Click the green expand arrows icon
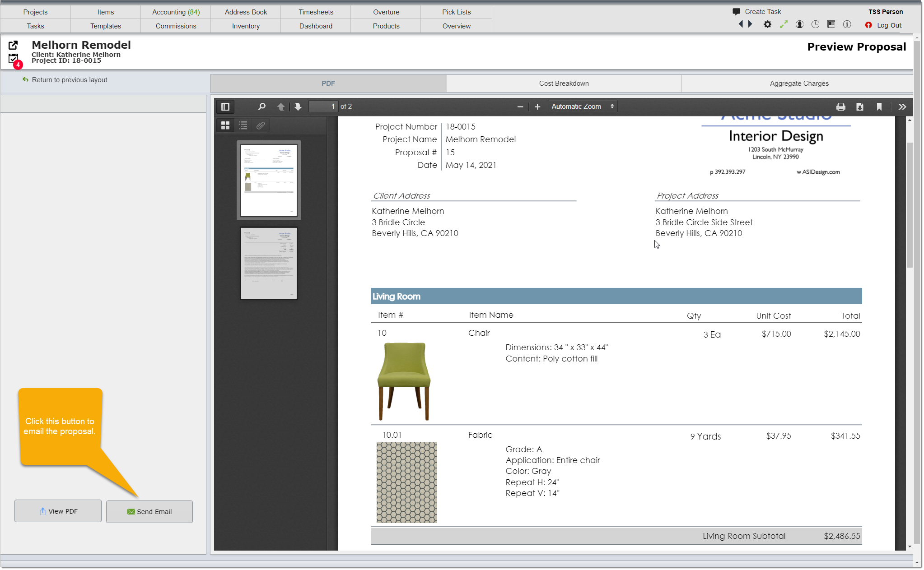Viewport: 924px width, 570px height. 784,24
